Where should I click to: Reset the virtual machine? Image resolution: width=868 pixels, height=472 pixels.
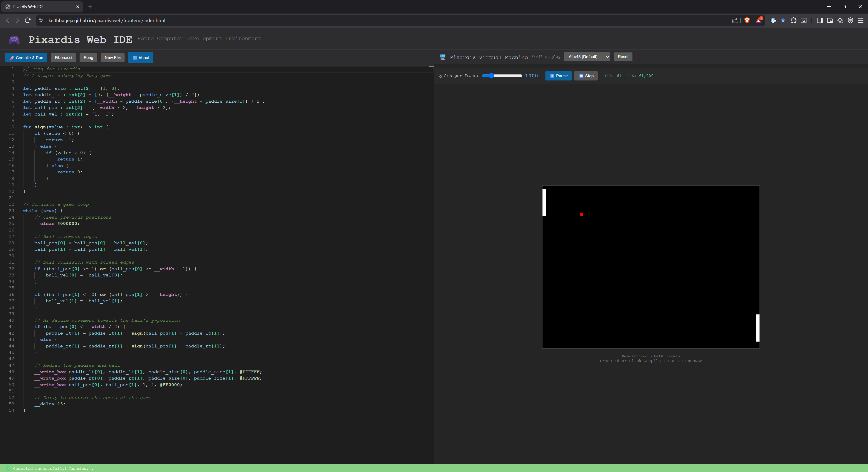click(x=622, y=57)
